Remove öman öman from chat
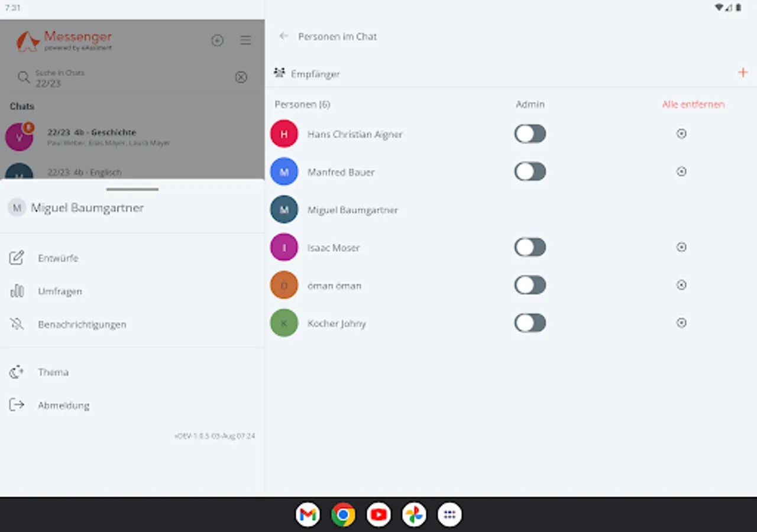Screen dimensions: 757x532 click(681, 285)
